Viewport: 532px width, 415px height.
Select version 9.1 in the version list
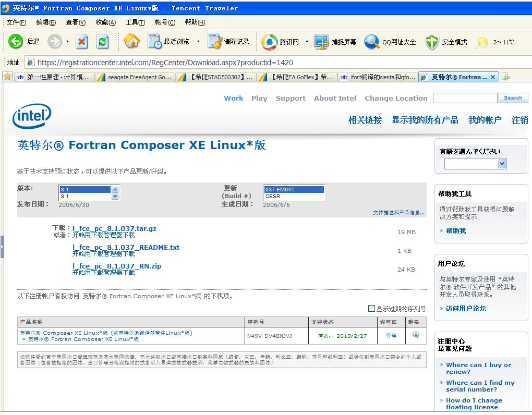click(85, 197)
